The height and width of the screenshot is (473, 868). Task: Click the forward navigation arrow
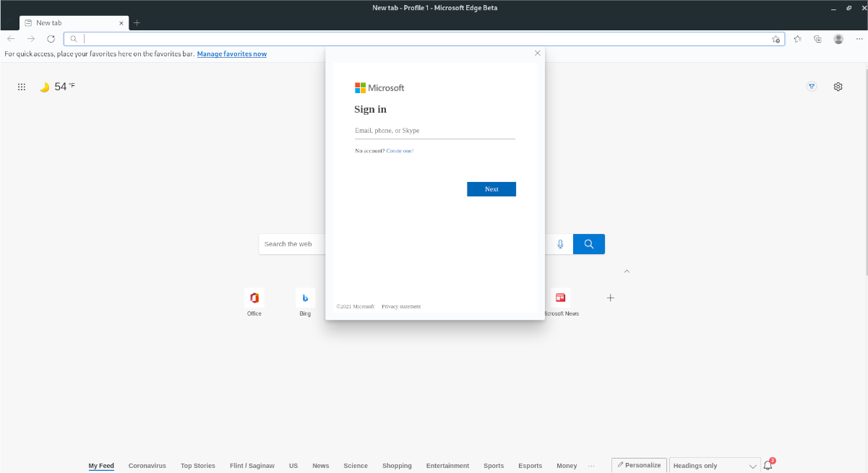(x=31, y=39)
